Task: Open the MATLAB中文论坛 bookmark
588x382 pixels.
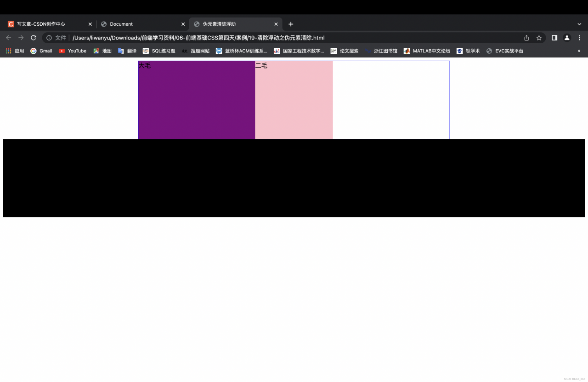Action: [x=427, y=51]
